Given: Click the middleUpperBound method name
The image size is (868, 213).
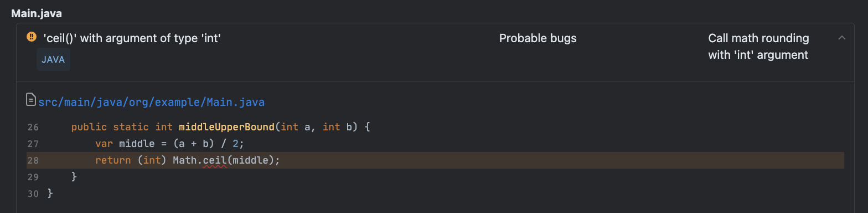Looking at the screenshot, I should click(227, 127).
